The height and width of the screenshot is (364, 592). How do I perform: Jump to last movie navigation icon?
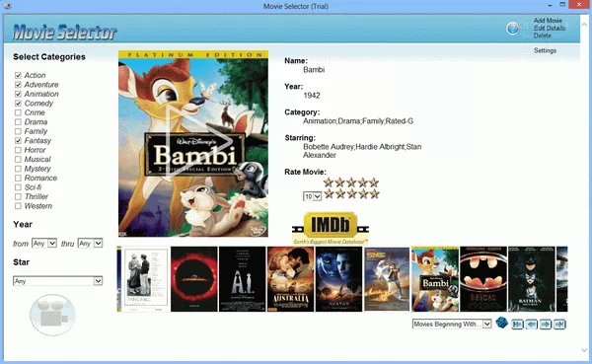[x=559, y=325]
